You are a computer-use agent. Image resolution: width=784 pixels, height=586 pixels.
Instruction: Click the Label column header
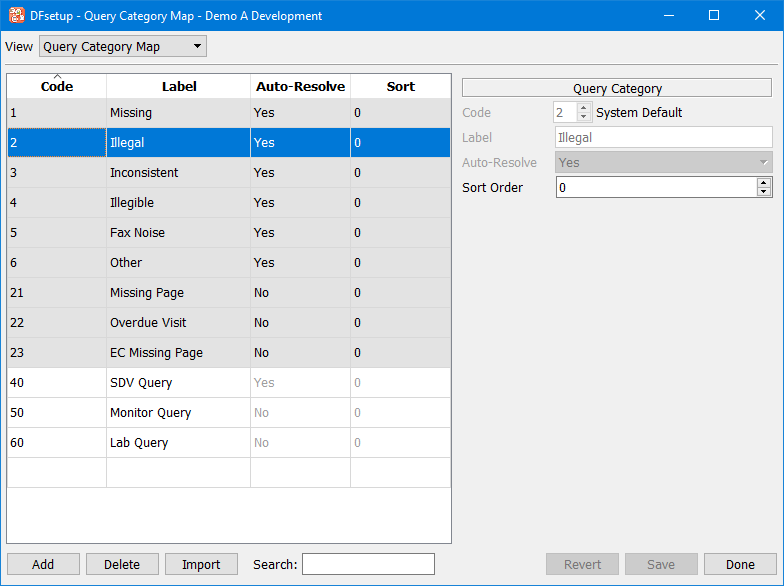click(x=179, y=87)
